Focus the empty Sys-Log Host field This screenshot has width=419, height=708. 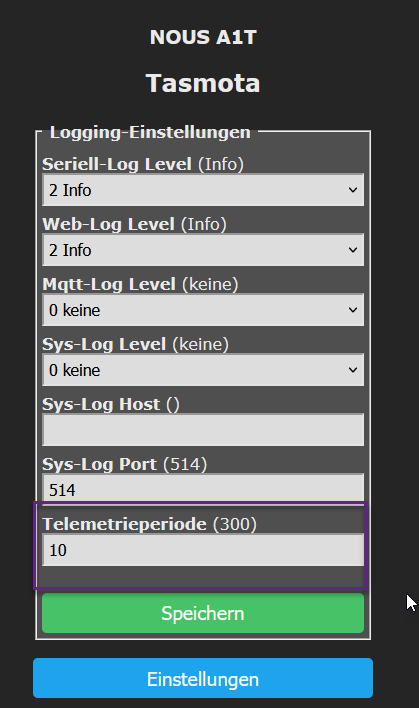point(203,430)
